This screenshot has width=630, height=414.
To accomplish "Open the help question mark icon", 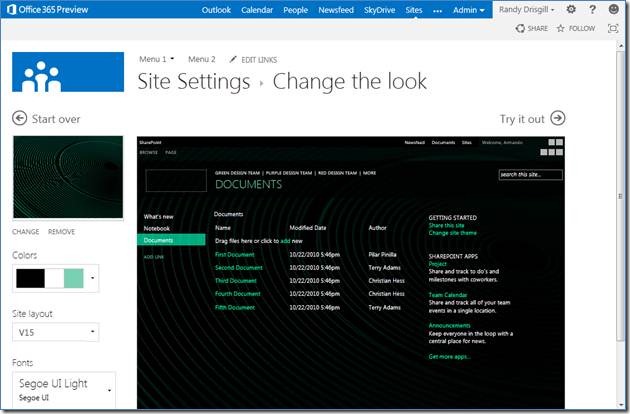I will click(x=592, y=9).
